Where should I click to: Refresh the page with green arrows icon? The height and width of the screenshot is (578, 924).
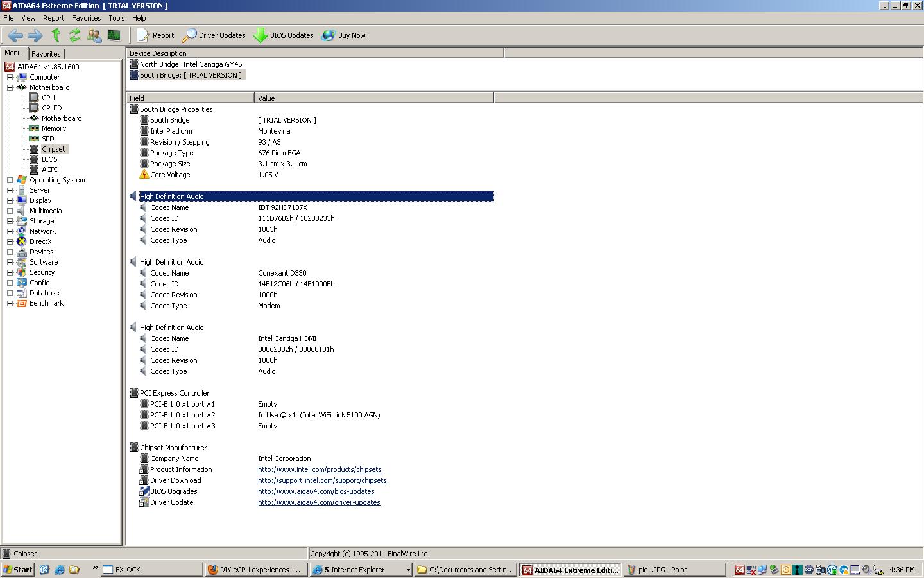pyautogui.click(x=75, y=35)
